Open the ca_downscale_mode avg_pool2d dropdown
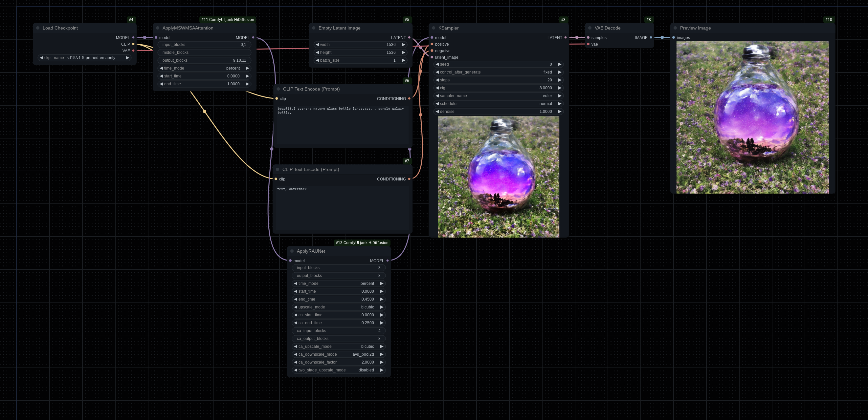868x420 pixels. click(339, 354)
